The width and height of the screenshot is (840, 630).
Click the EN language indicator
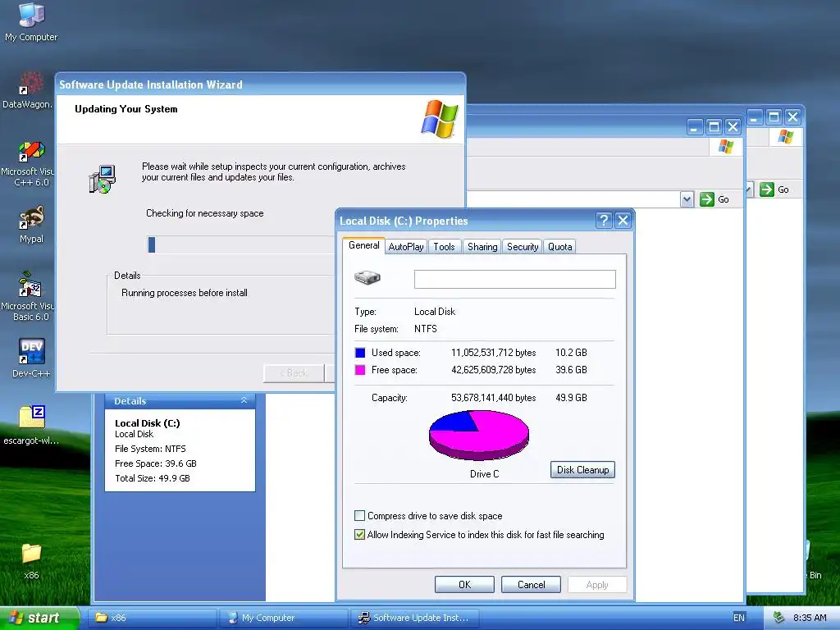[x=739, y=618]
